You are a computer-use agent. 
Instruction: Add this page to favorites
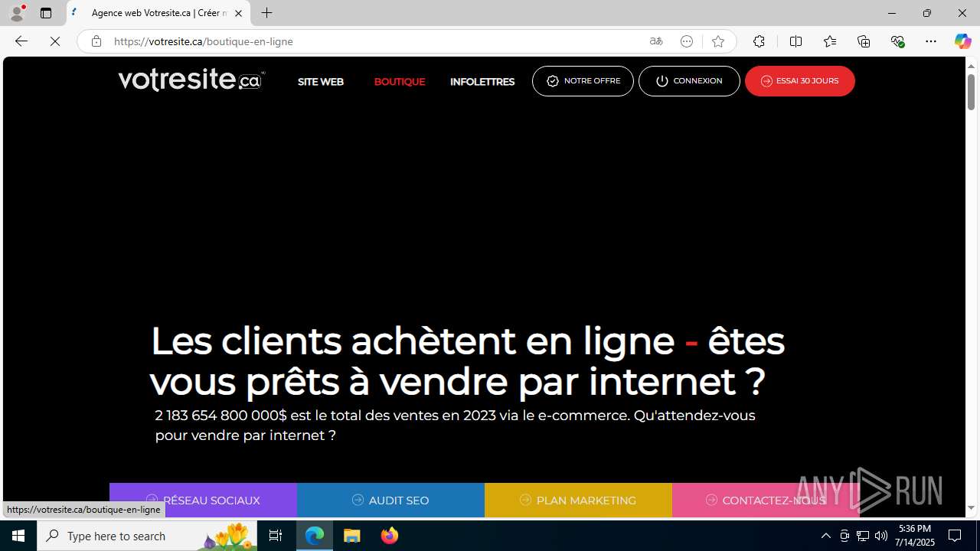(717, 41)
